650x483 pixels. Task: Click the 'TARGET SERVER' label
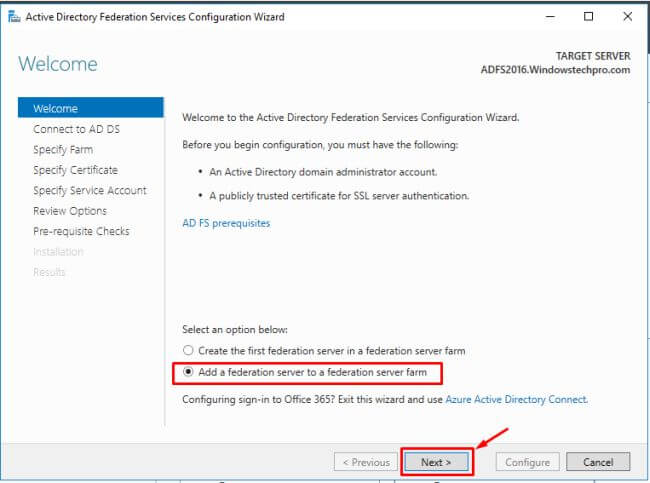(593, 56)
